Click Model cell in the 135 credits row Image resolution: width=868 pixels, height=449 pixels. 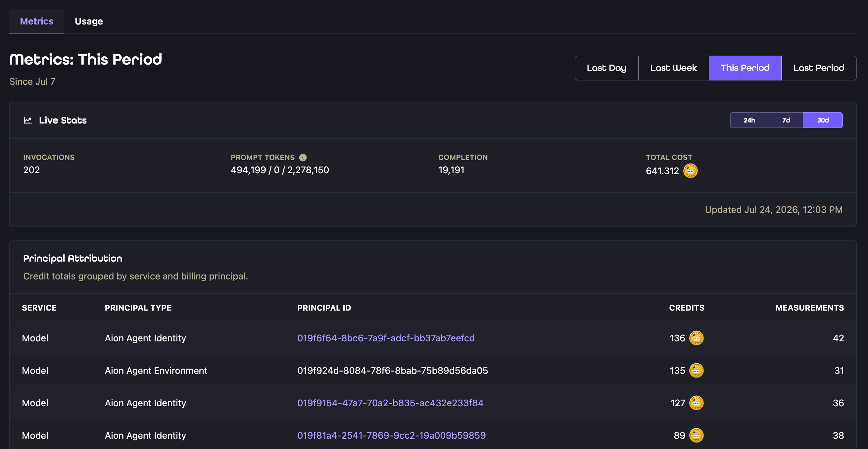click(x=35, y=371)
